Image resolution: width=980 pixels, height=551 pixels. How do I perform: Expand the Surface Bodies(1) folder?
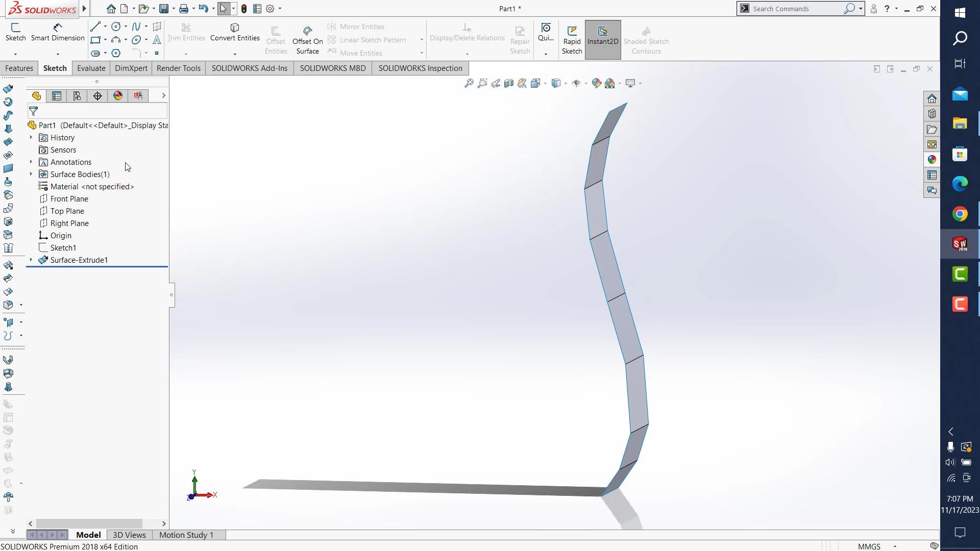[x=31, y=174]
